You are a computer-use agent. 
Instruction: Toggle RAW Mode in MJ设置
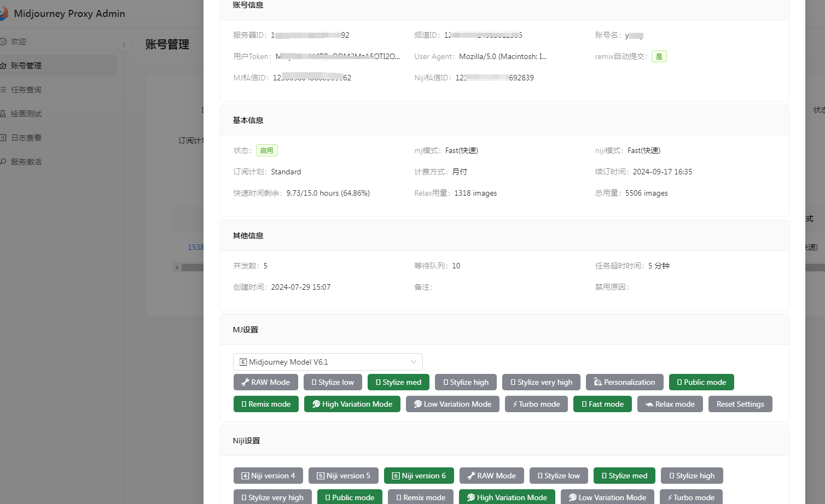[x=266, y=382]
